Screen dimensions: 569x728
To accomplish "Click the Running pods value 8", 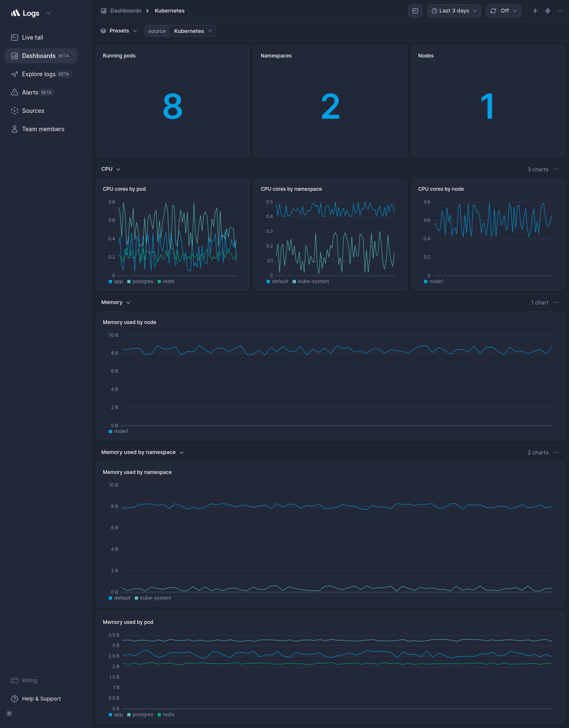I will click(x=172, y=107).
